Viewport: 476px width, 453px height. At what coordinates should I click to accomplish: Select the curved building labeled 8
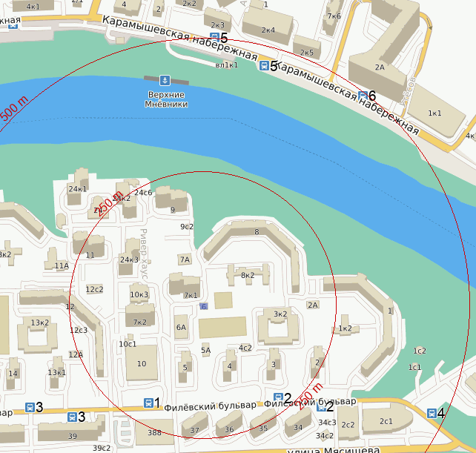257,233
